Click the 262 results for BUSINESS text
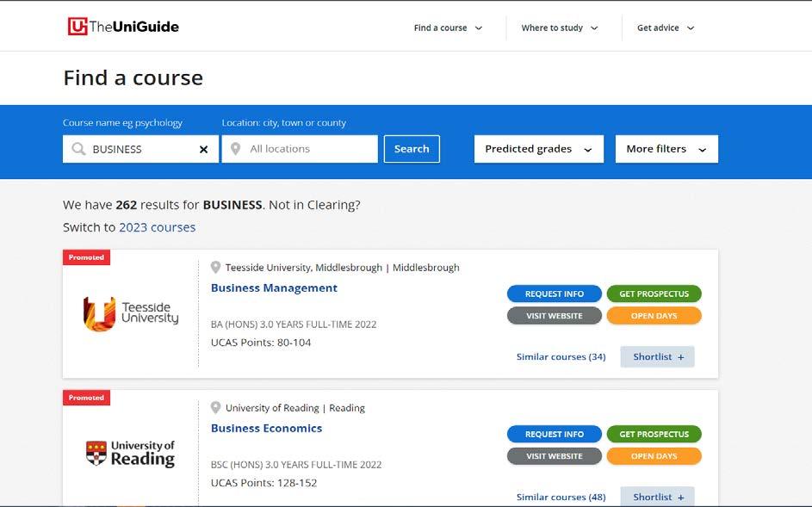 tap(189, 205)
